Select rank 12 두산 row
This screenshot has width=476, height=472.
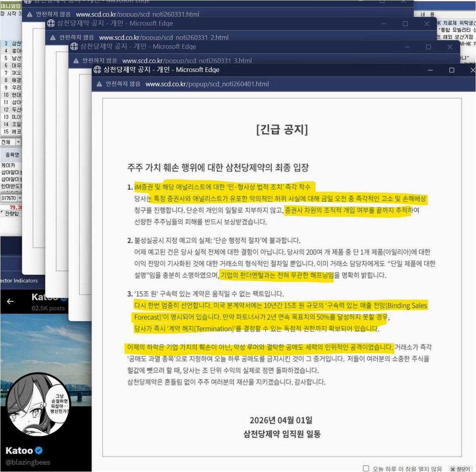click(11, 110)
